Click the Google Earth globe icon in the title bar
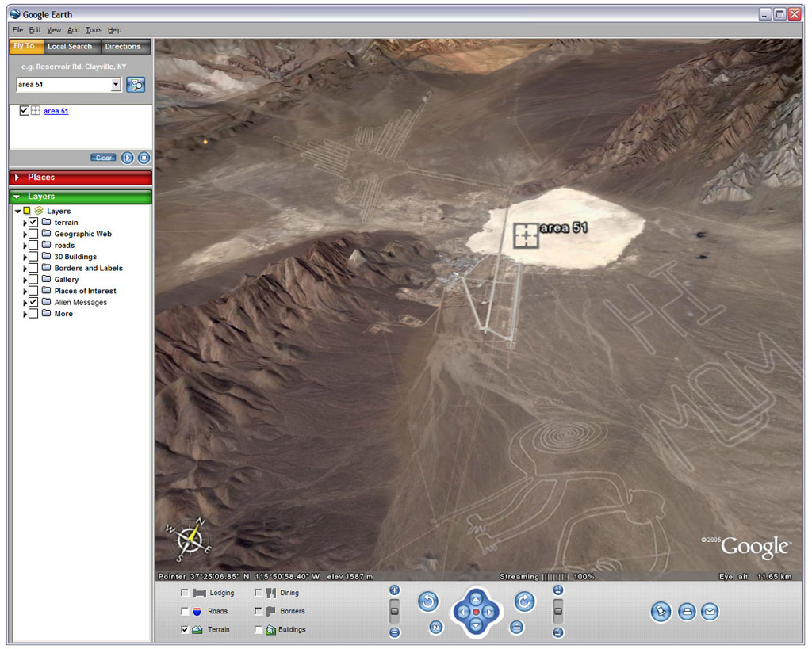 point(15,14)
